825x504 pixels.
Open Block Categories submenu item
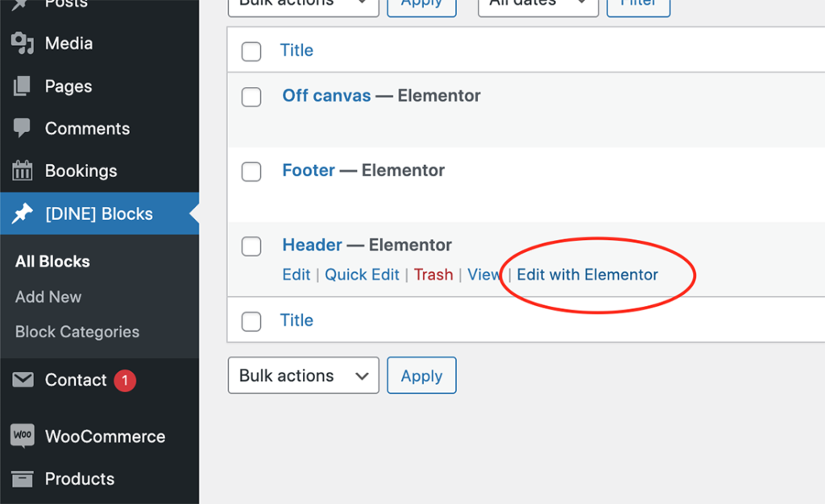click(x=77, y=332)
